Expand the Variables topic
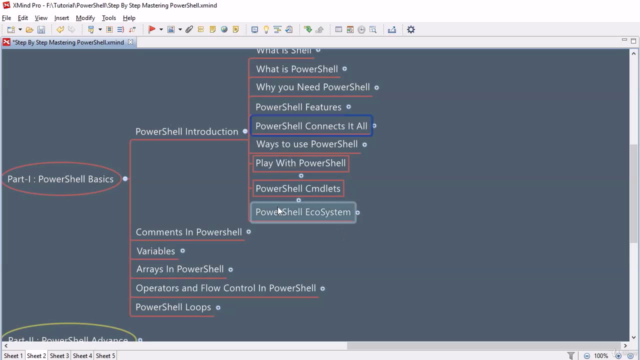Screen dimensions: 640x360 point(182,251)
